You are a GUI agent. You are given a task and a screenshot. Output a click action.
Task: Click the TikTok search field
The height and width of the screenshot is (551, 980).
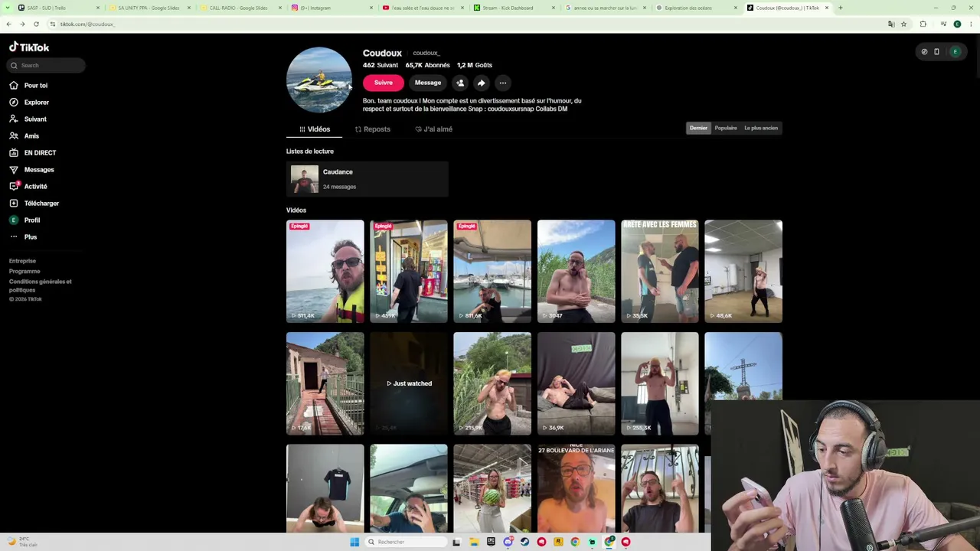coord(47,65)
